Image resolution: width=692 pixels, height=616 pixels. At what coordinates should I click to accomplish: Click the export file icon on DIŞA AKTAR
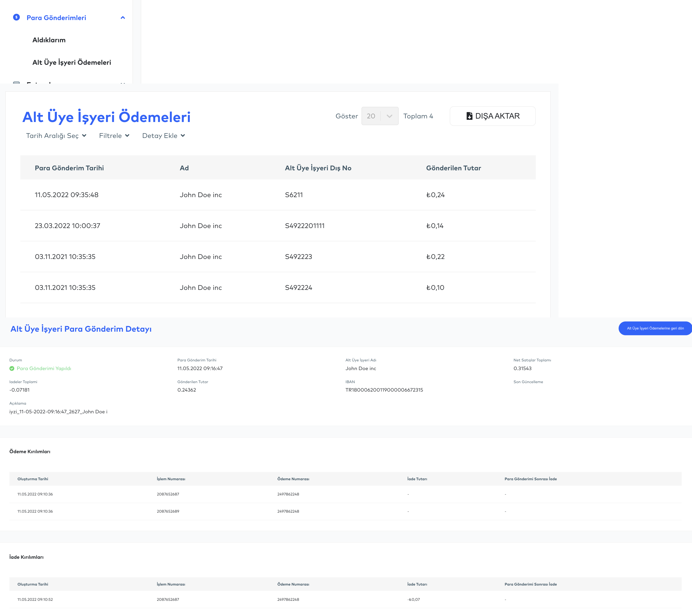click(469, 116)
